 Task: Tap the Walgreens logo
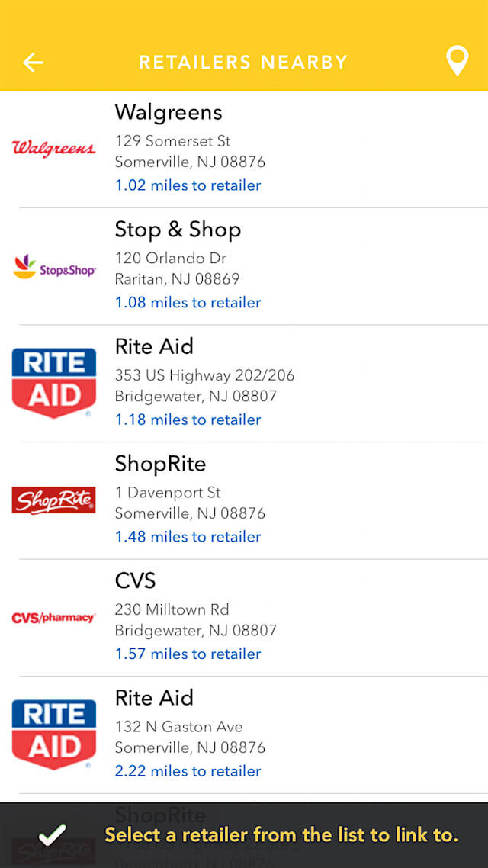click(53, 148)
